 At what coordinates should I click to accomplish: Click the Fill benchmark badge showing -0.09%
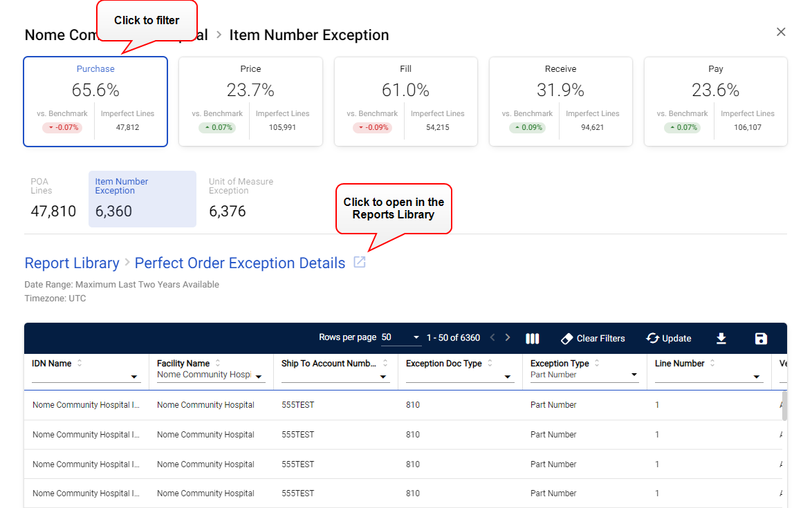(x=372, y=127)
